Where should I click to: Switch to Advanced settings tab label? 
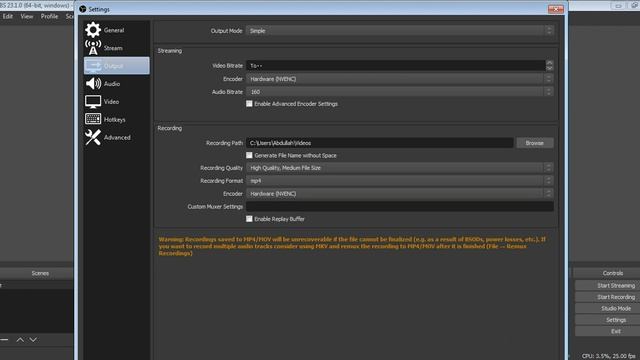tap(117, 138)
